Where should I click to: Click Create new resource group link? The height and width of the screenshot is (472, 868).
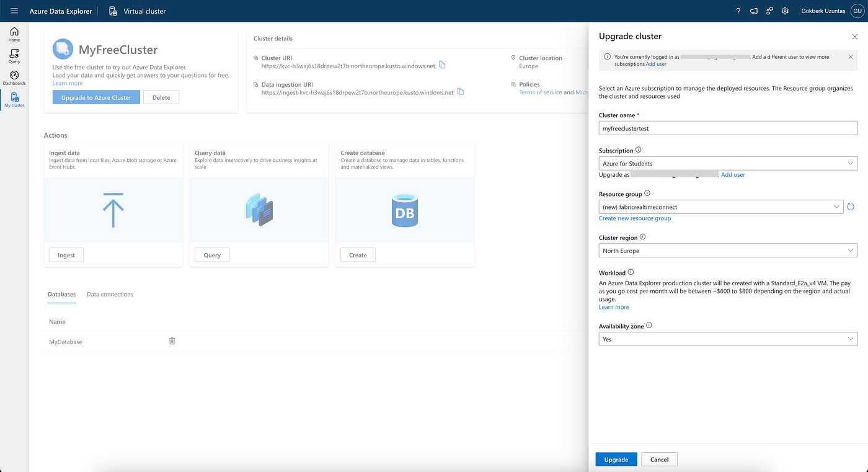[x=635, y=218]
